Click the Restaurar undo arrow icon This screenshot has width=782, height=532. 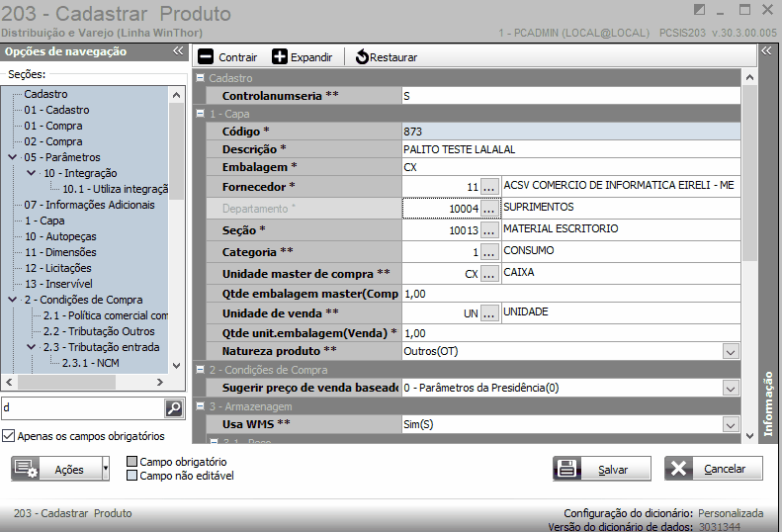click(x=362, y=57)
